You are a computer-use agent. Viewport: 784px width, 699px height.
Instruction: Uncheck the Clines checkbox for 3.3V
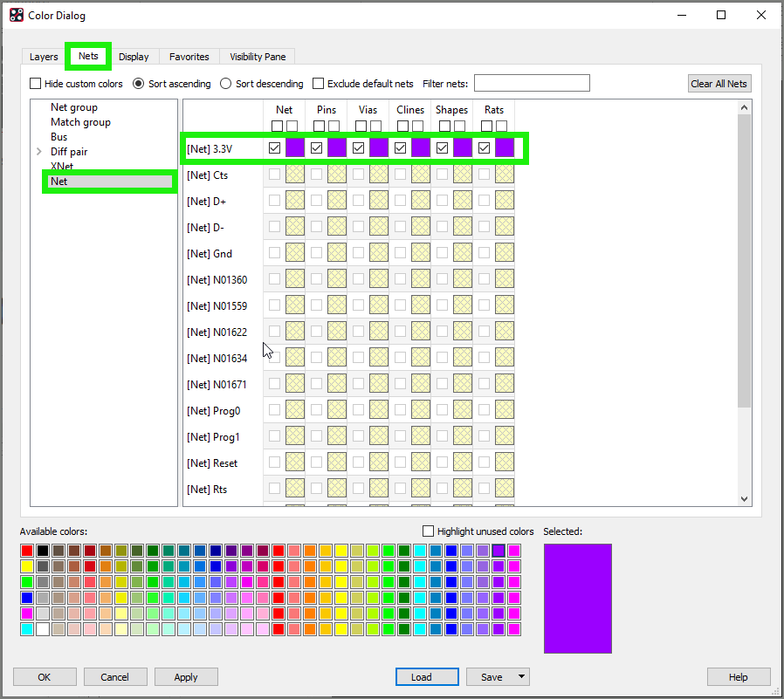400,147
